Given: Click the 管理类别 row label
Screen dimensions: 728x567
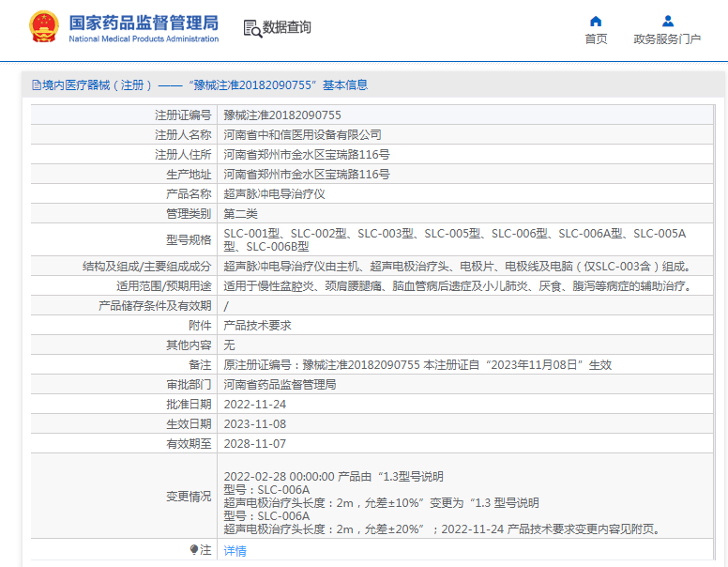Looking at the screenshot, I should pos(189,214).
